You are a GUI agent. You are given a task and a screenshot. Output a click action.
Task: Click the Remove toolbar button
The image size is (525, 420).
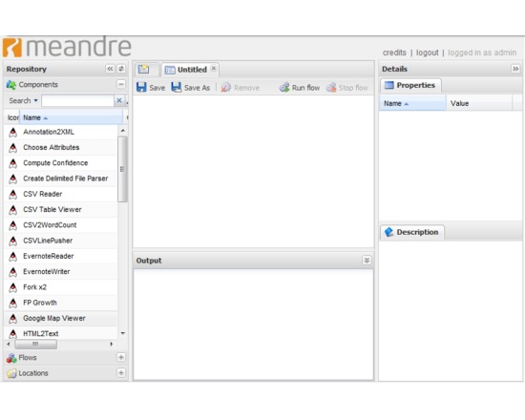pos(240,88)
